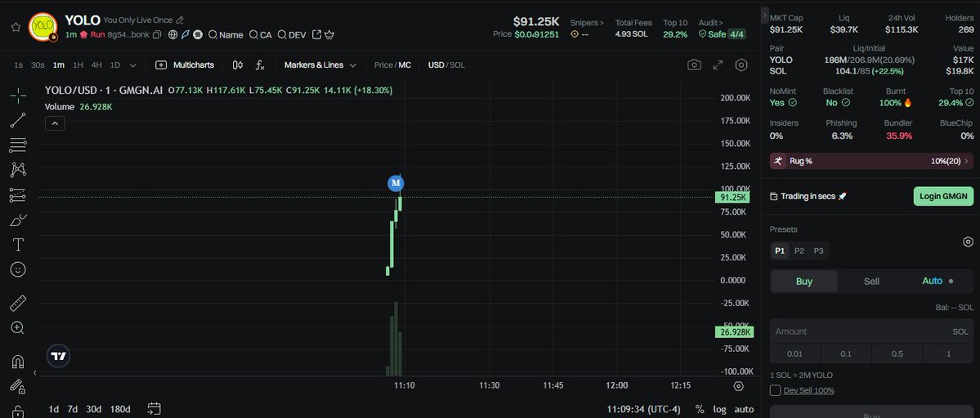Image resolution: width=980 pixels, height=418 pixels.
Task: Select preset P2
Action: tap(799, 251)
